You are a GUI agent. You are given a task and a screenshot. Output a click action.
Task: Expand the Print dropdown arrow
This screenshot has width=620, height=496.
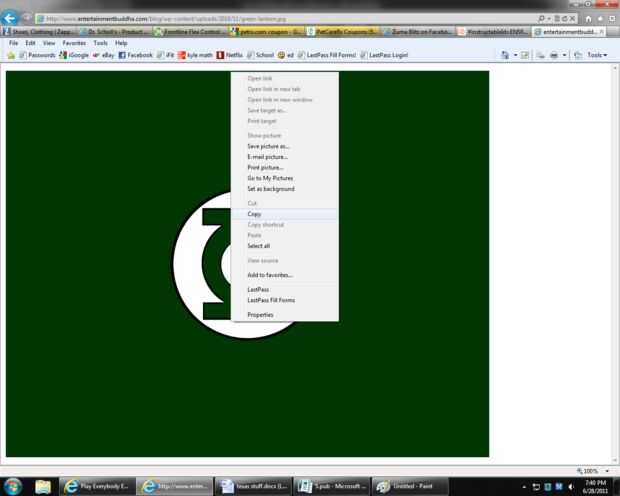[564, 55]
